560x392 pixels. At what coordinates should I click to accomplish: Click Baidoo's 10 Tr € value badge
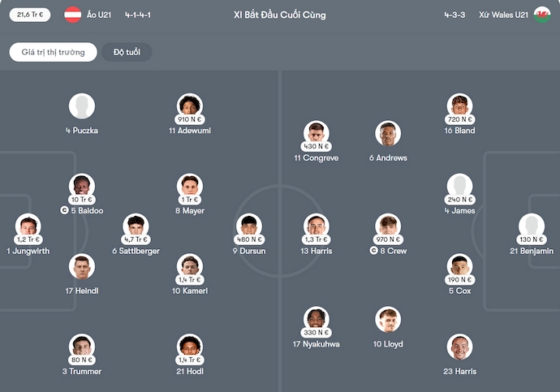coord(81,200)
